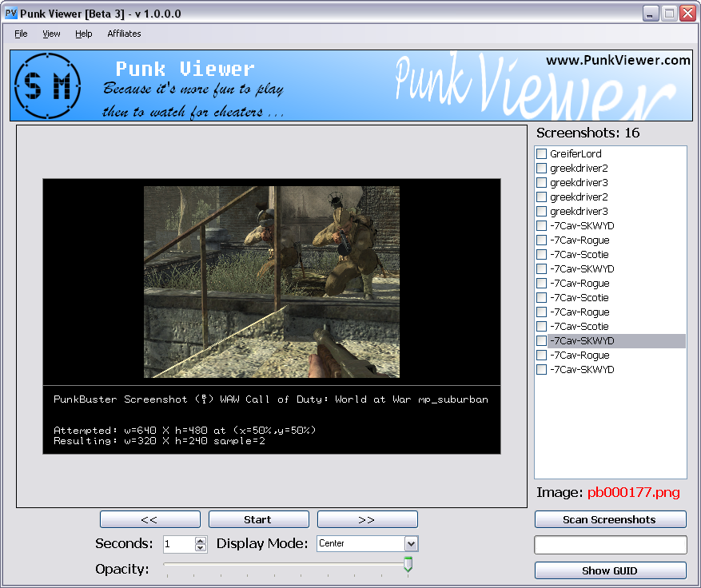Select the second greekdriver2 row label
The height and width of the screenshot is (588, 701).
[579, 197]
